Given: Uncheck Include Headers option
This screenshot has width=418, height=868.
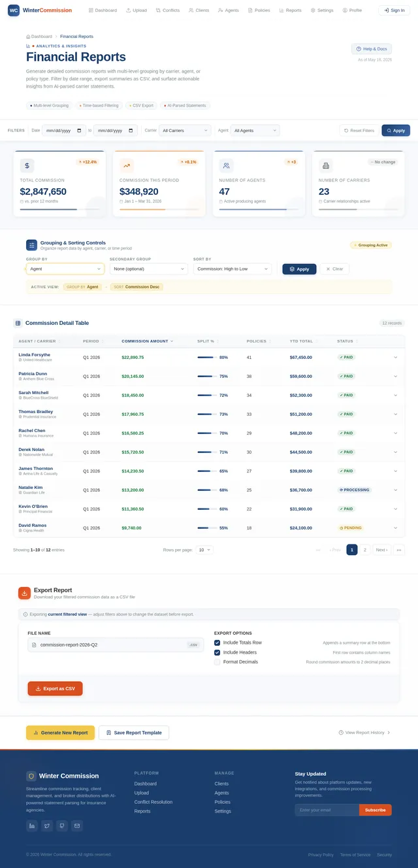Looking at the screenshot, I should point(217,652).
